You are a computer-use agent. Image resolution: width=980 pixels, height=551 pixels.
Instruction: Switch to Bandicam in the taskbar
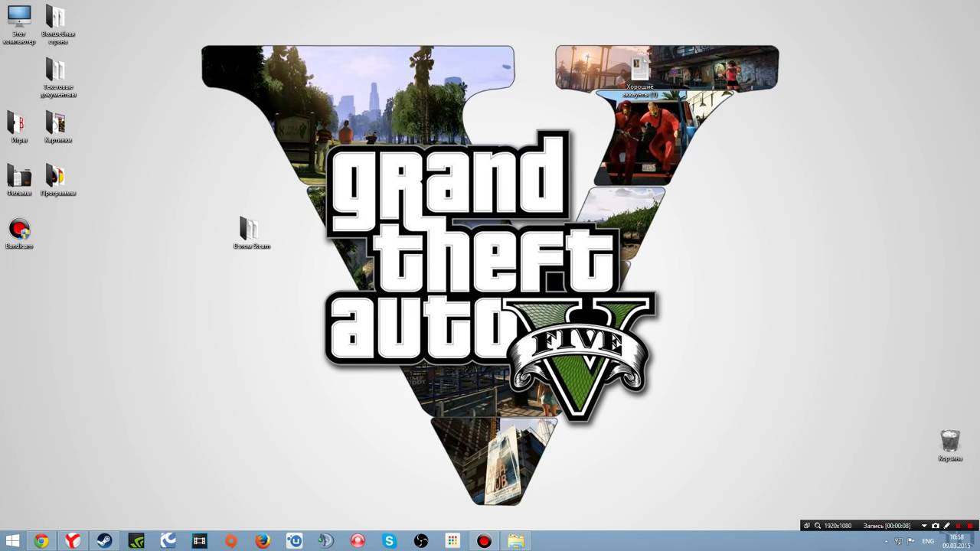[484, 541]
